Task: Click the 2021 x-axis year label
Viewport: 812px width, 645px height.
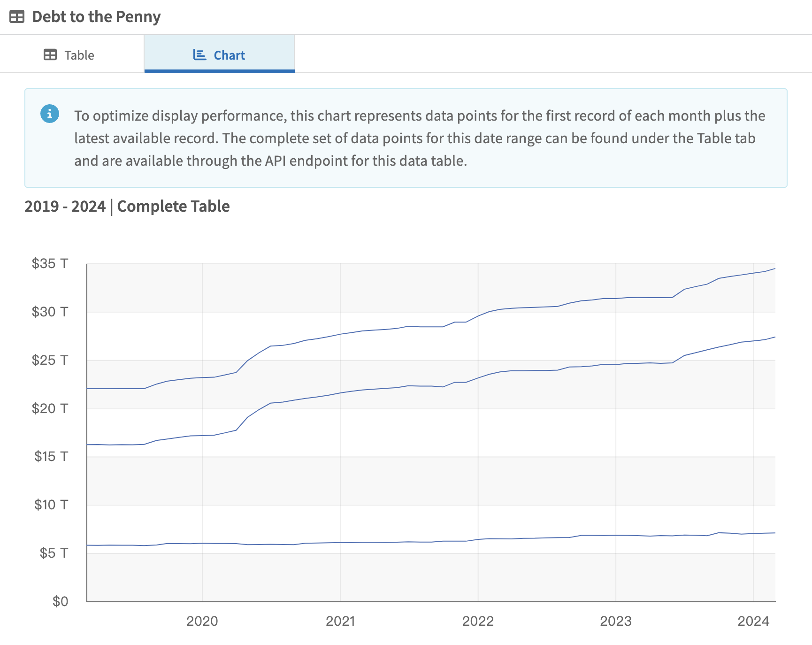Action: [x=340, y=621]
